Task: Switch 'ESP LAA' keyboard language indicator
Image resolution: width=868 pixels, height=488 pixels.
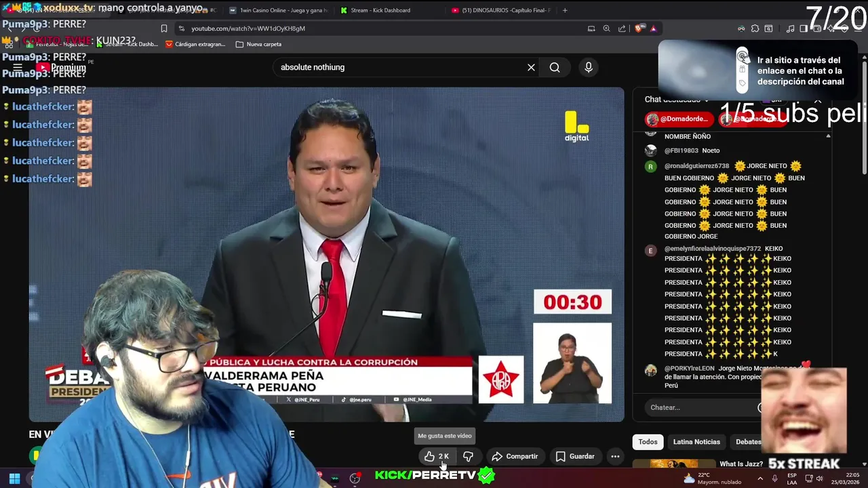Action: (x=792, y=479)
